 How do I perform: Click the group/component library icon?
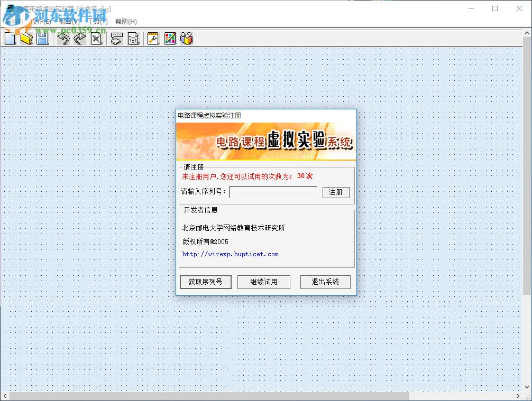(x=187, y=38)
